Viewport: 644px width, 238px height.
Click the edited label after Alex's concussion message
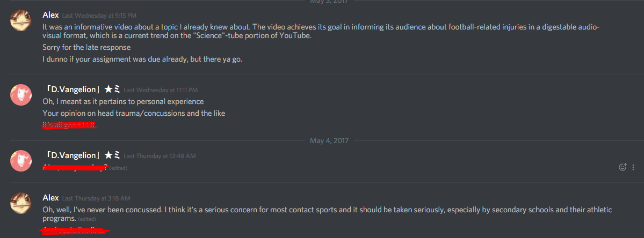click(x=87, y=219)
